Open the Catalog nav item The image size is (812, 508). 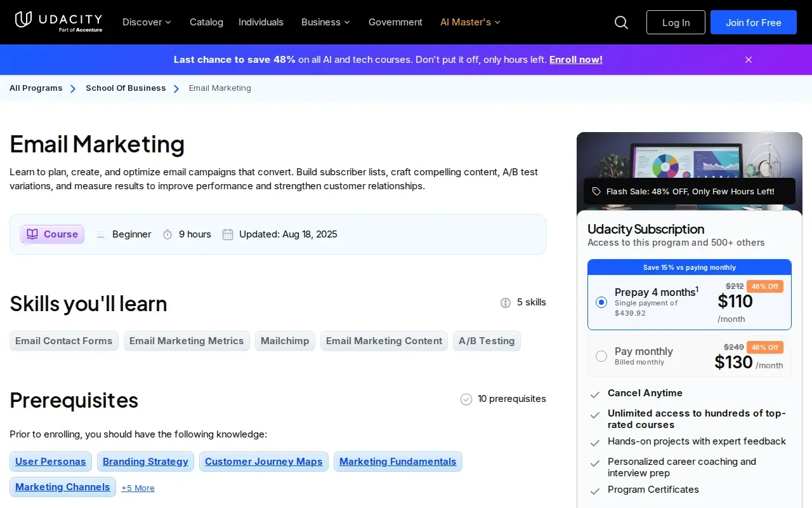point(206,22)
